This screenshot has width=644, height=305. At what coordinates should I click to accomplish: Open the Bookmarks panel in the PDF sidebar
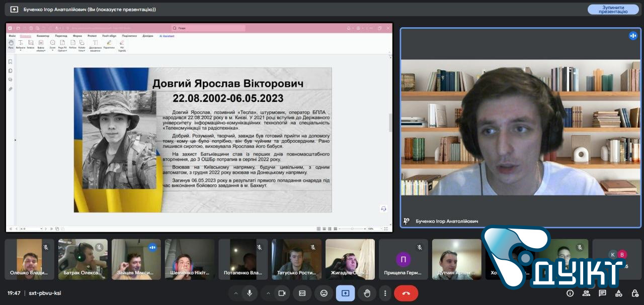(10, 62)
